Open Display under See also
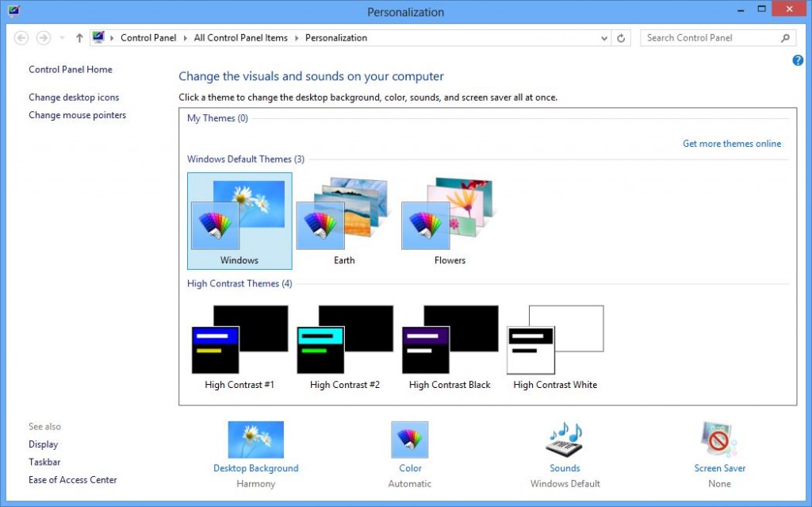Screen dimensions: 812x507 click(x=44, y=444)
